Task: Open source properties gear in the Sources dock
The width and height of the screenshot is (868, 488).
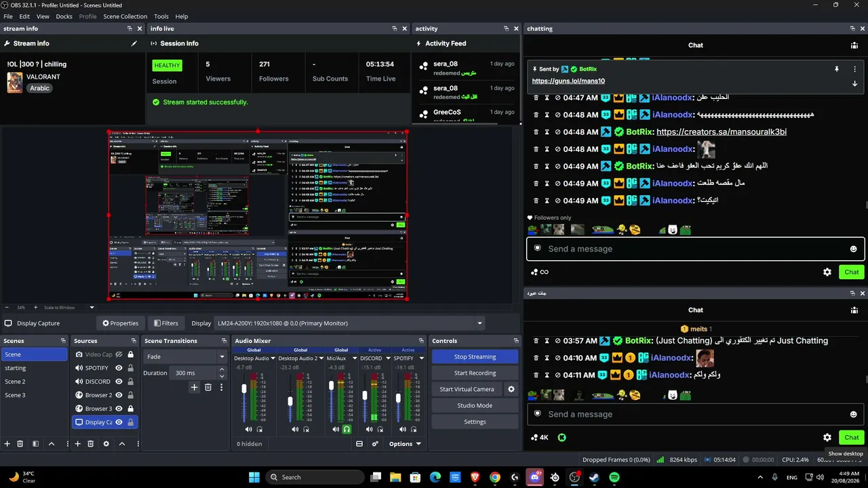Action: point(106,444)
